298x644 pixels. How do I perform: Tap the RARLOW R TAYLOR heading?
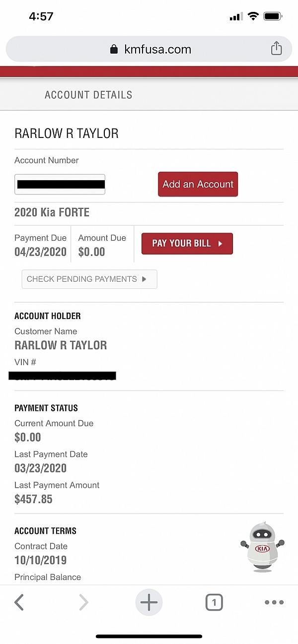[x=67, y=133]
